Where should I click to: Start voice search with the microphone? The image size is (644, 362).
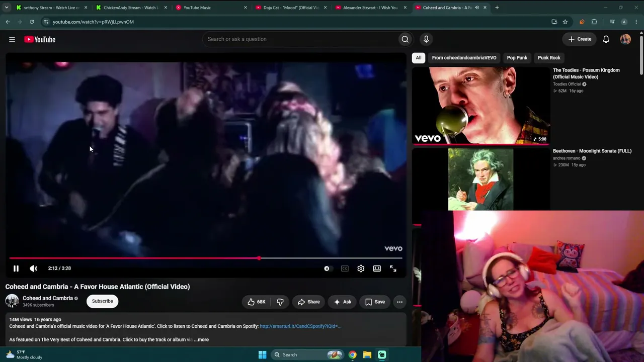point(426,39)
